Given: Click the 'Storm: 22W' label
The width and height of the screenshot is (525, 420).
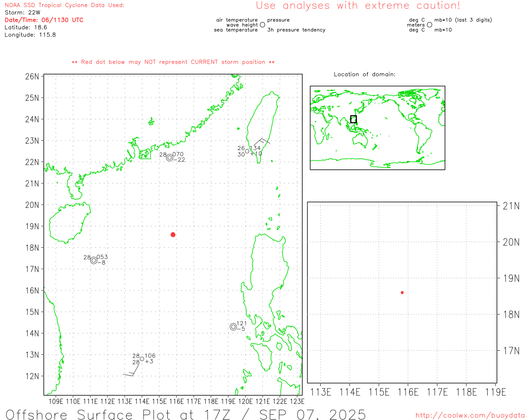Looking at the screenshot, I should tap(23, 13).
